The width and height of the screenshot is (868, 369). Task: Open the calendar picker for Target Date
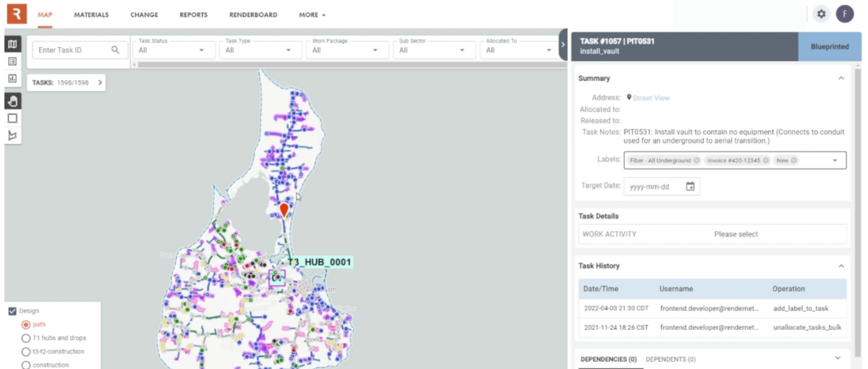(690, 187)
